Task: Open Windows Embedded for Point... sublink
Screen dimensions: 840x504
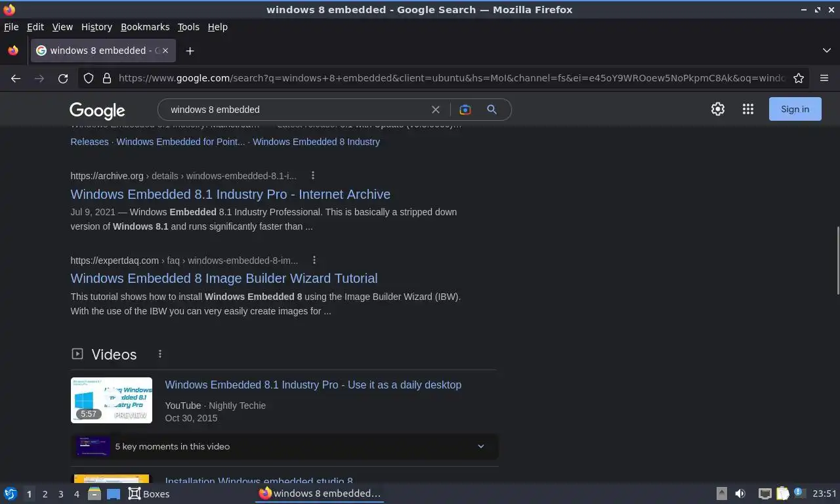Action: point(180,142)
